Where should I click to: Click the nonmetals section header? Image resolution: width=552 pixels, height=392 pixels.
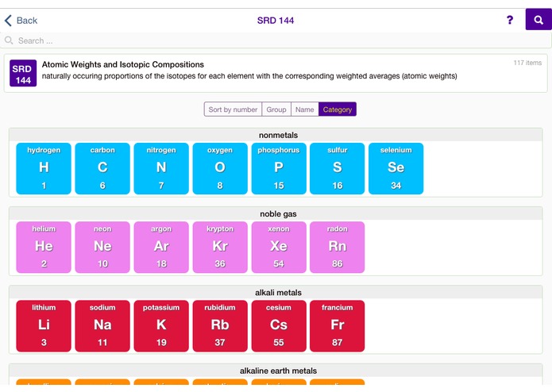276,135
